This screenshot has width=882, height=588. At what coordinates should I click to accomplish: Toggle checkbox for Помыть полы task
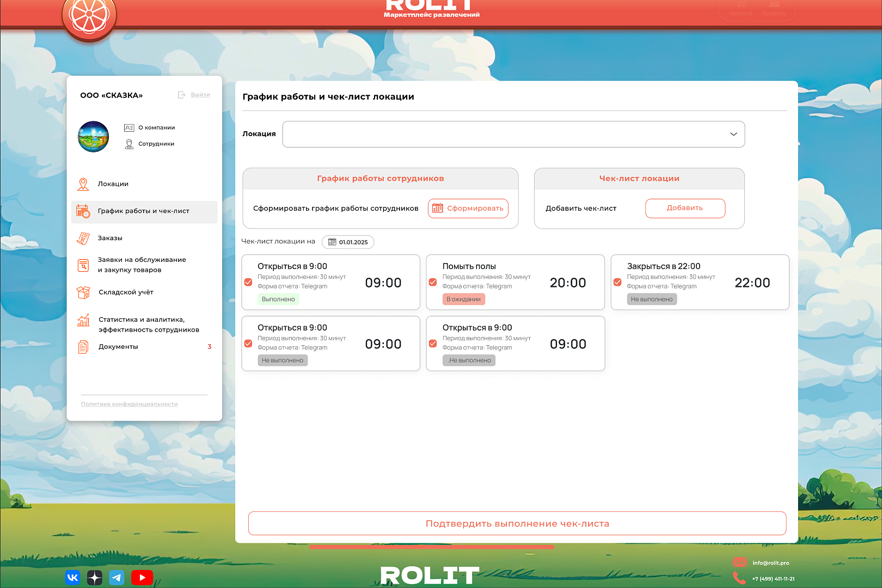coord(433,282)
